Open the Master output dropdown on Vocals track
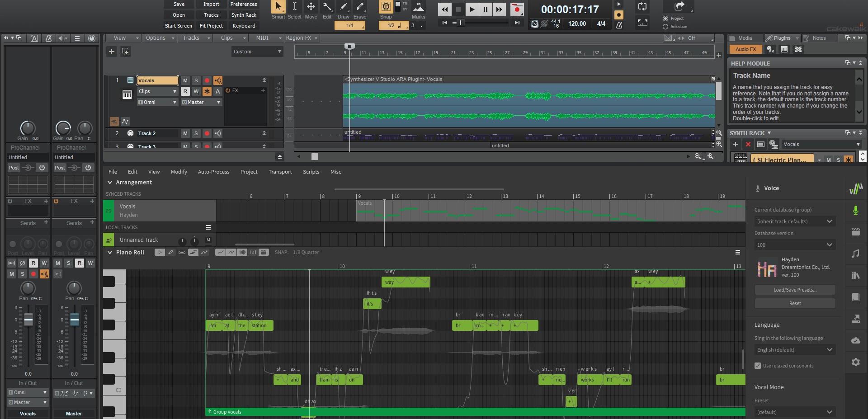Screen dimensions: 868x419 click(201, 102)
